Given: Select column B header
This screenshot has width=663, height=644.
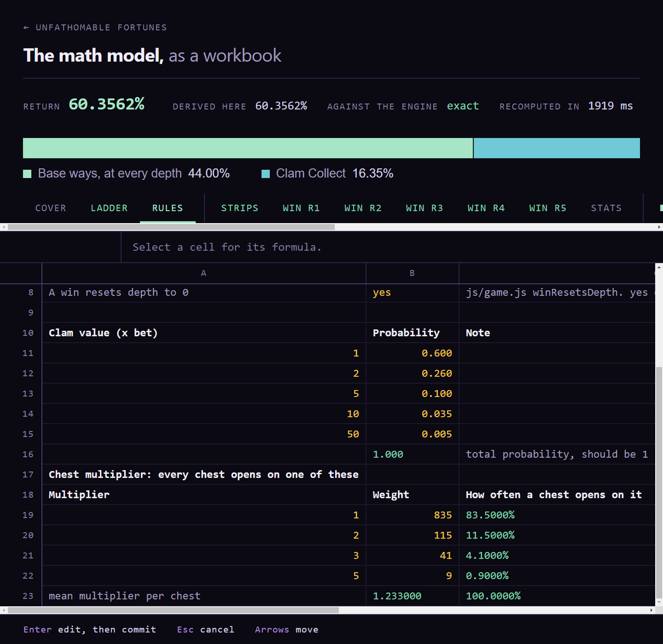Looking at the screenshot, I should coord(412,273).
